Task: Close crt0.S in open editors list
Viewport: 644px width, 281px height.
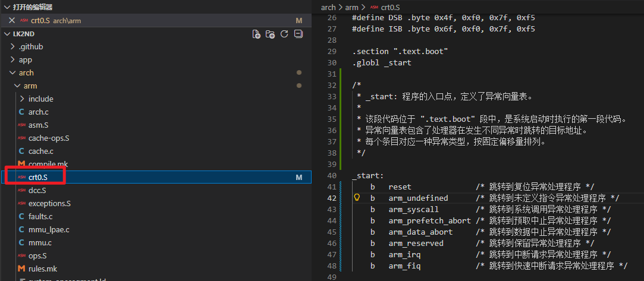Action: [12, 21]
